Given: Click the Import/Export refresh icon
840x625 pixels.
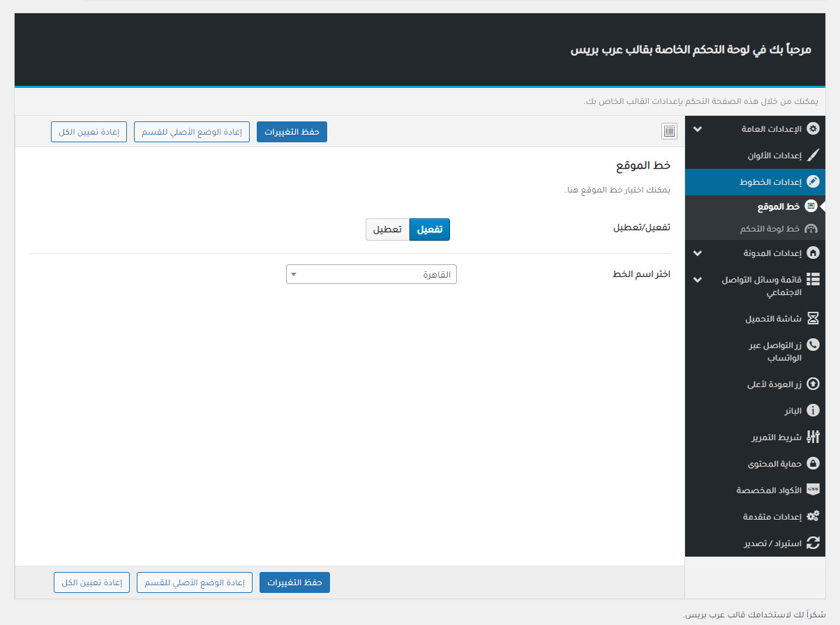Looking at the screenshot, I should [x=812, y=543].
